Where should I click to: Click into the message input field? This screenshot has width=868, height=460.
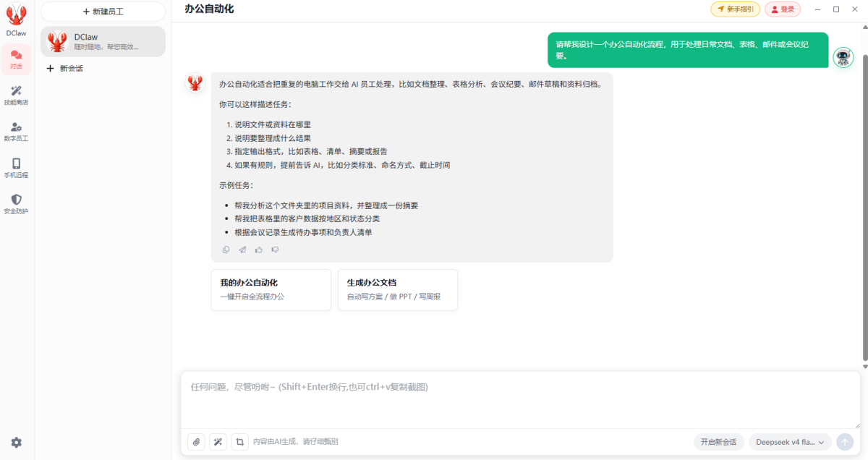(520, 399)
